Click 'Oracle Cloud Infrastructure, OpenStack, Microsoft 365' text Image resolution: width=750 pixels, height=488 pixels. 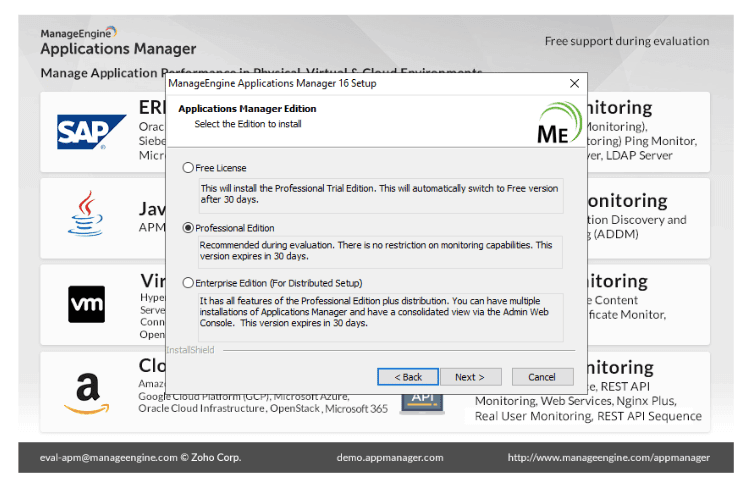(263, 409)
